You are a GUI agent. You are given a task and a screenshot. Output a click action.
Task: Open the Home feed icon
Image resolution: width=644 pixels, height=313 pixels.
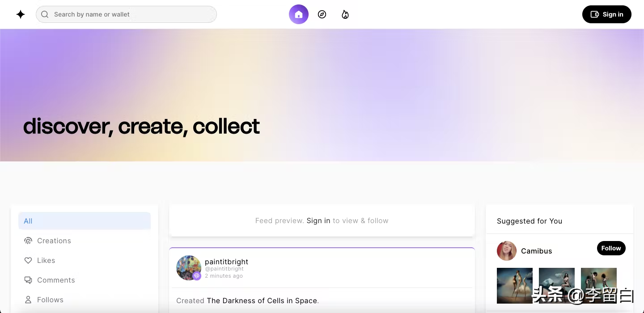coord(299,14)
